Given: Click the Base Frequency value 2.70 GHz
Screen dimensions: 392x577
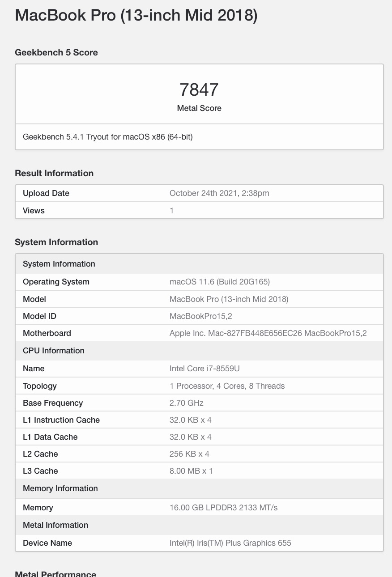Looking at the screenshot, I should pos(187,403).
